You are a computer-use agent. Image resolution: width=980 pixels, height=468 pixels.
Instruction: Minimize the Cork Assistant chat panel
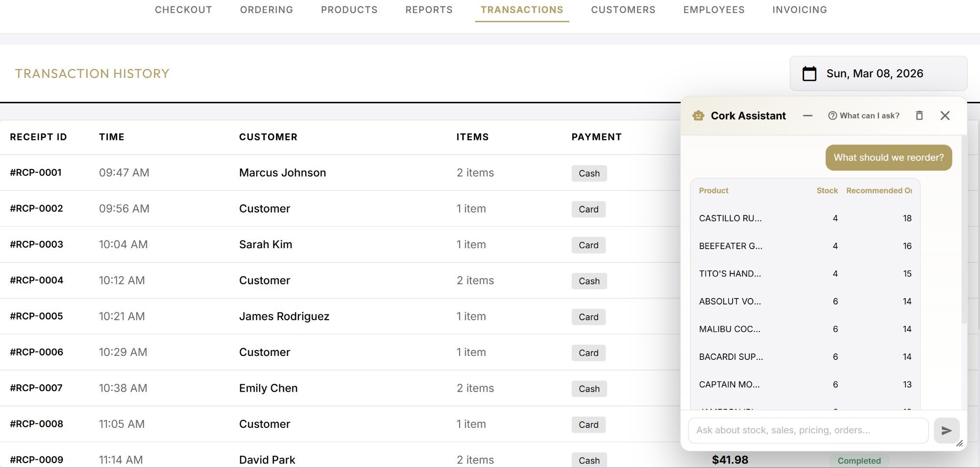click(807, 116)
